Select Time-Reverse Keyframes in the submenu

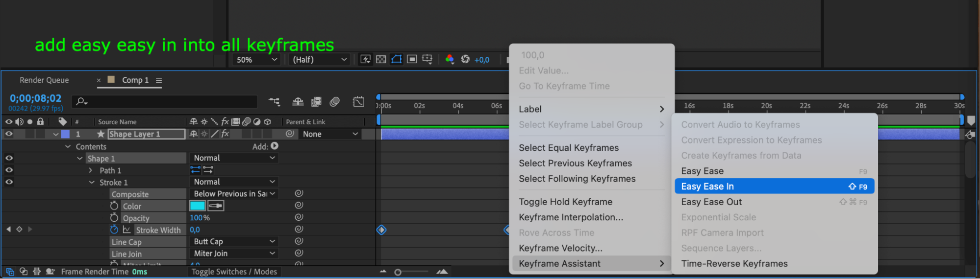734,264
